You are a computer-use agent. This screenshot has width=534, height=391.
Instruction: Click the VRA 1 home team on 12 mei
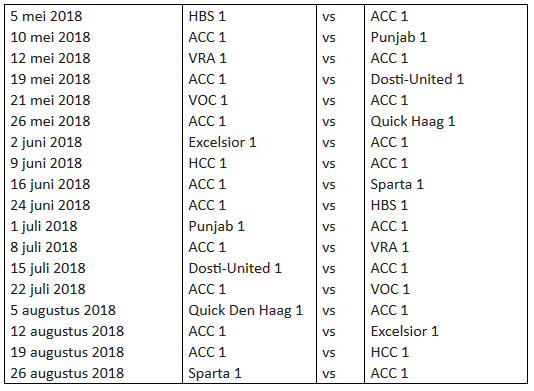click(x=207, y=58)
